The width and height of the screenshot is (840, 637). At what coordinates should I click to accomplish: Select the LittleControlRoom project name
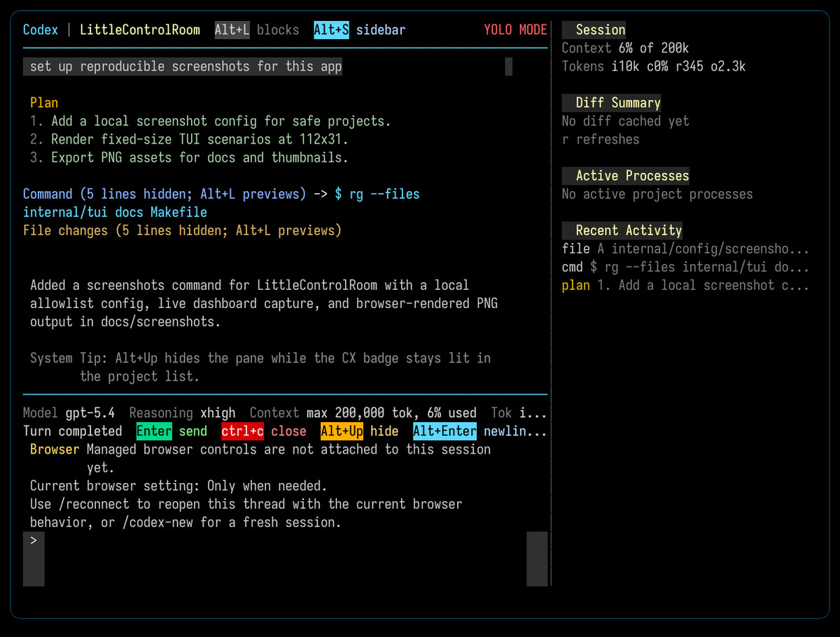[x=140, y=30]
